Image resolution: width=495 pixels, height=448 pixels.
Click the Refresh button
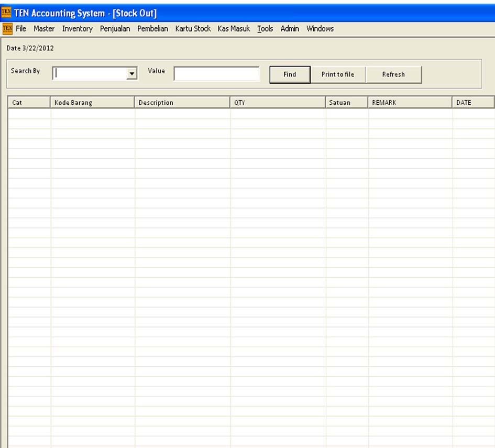pyautogui.click(x=393, y=74)
